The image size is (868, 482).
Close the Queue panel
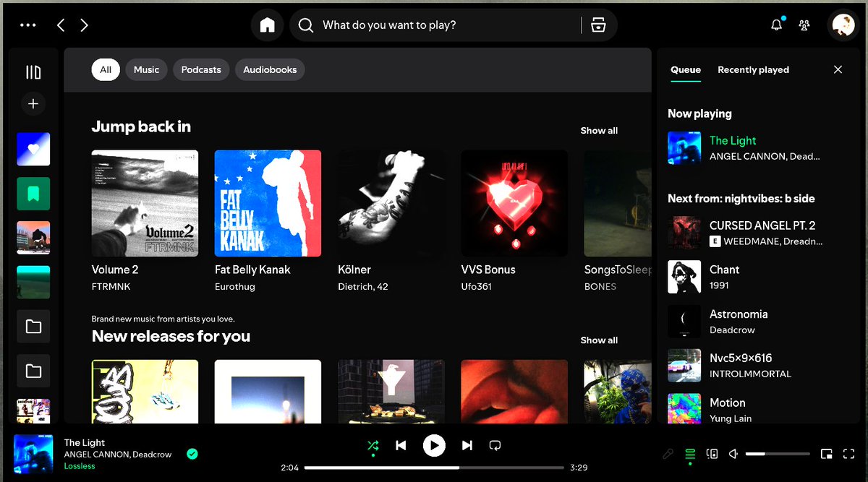click(838, 69)
